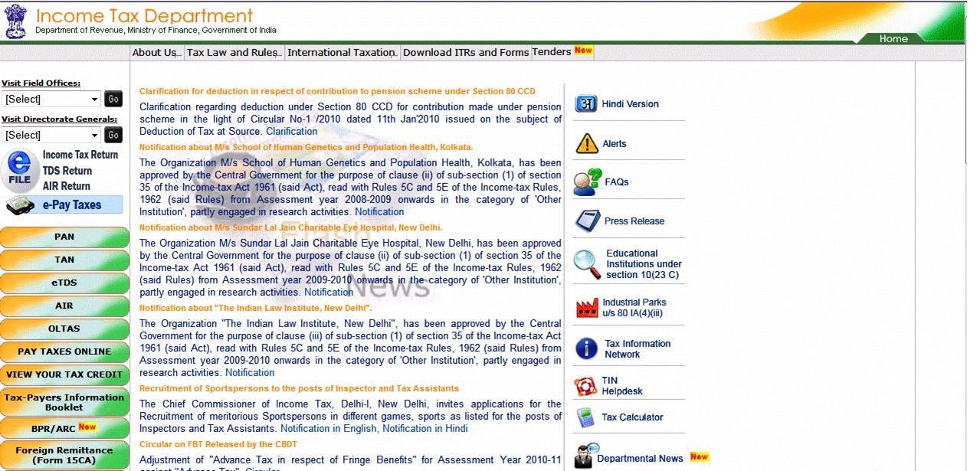Open the Notification in Hindi link
Image resolution: width=980 pixels, height=471 pixels.
tap(425, 428)
